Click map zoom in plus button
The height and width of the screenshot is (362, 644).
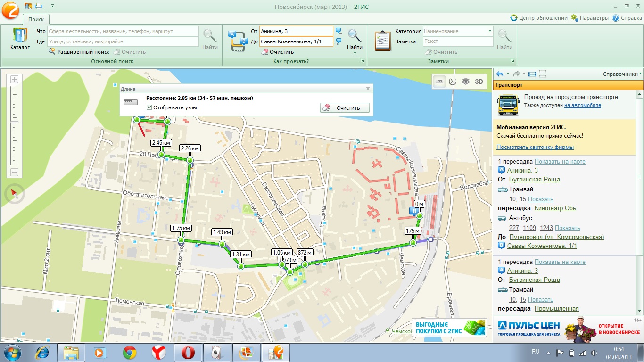pyautogui.click(x=14, y=79)
